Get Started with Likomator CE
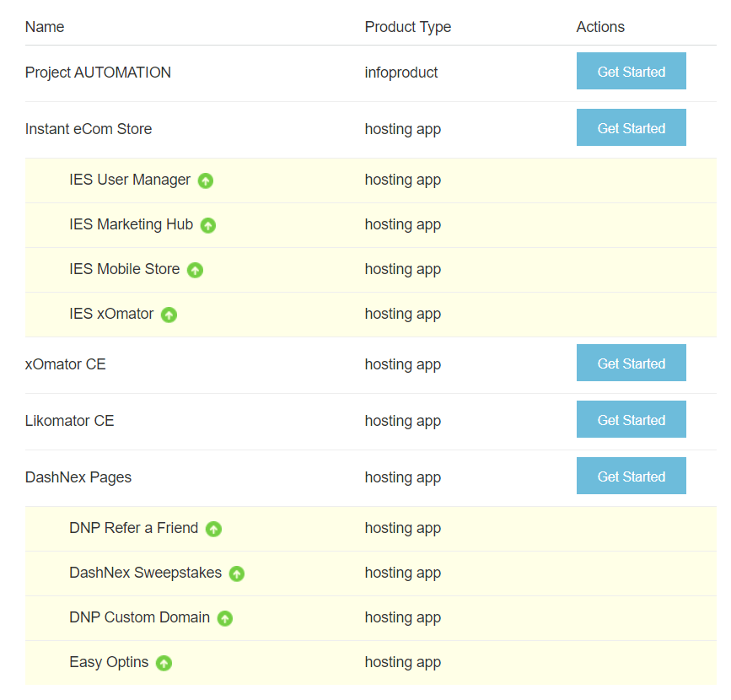The image size is (731, 700). [631, 419]
